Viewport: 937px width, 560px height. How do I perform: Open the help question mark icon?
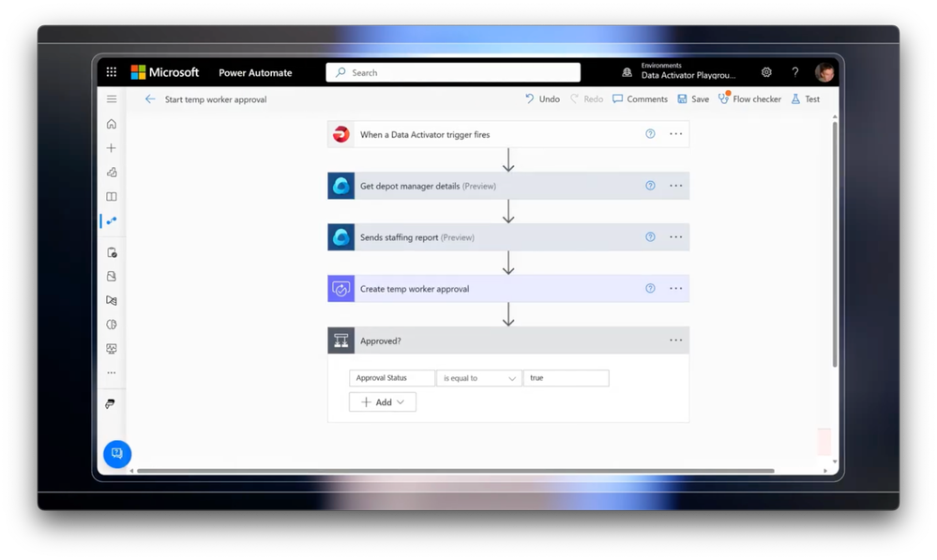(794, 72)
